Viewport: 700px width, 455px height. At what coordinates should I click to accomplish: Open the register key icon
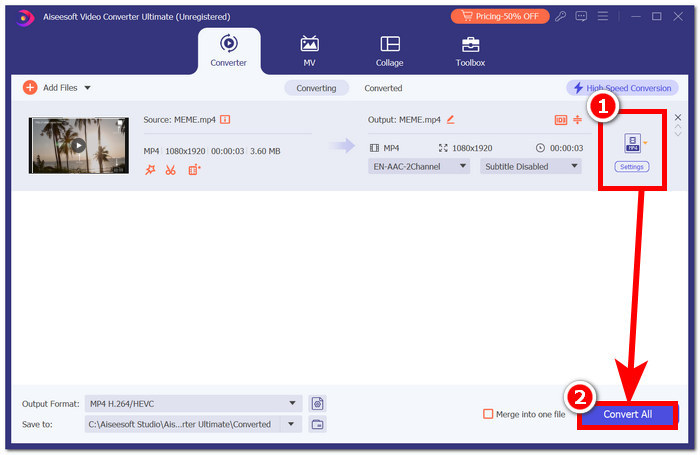pos(560,17)
